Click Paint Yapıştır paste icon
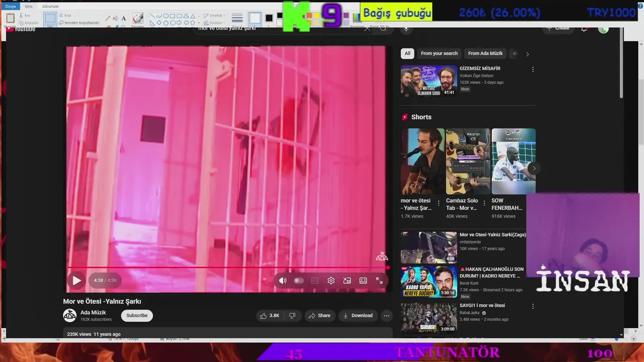The width and height of the screenshot is (644, 362). point(10,19)
